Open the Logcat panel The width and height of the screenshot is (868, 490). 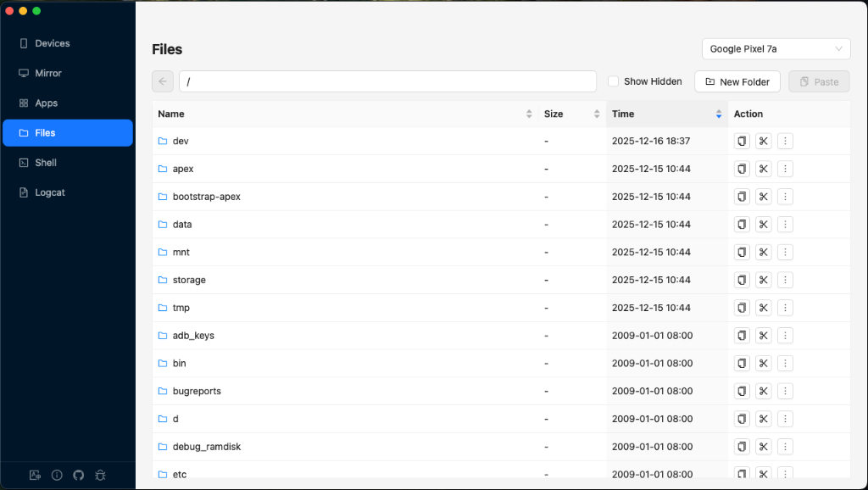68,192
